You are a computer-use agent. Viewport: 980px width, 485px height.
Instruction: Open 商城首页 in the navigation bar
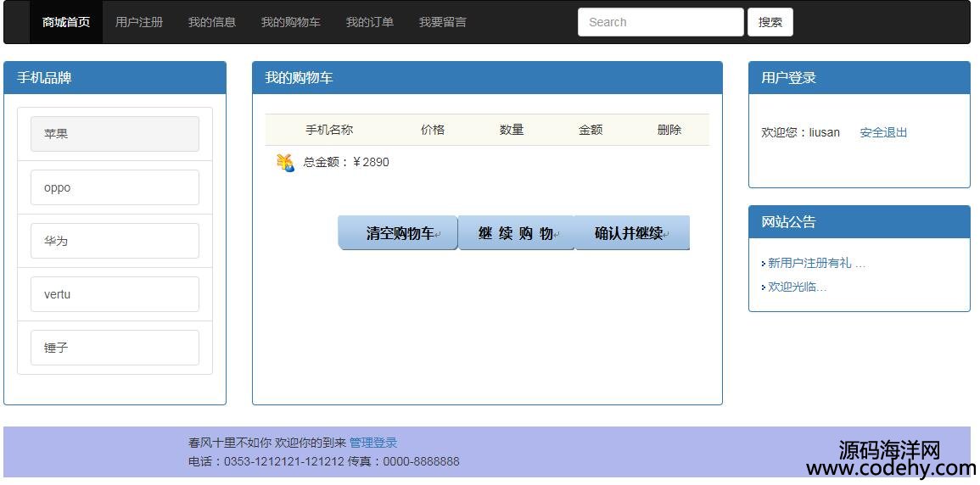(66, 22)
